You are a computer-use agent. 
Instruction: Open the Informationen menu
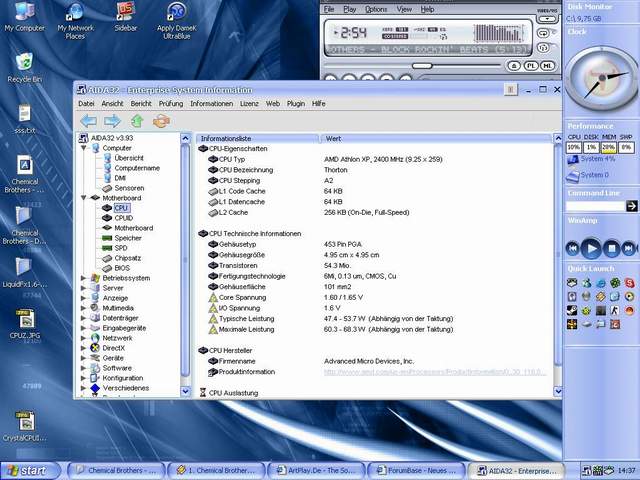(211, 104)
